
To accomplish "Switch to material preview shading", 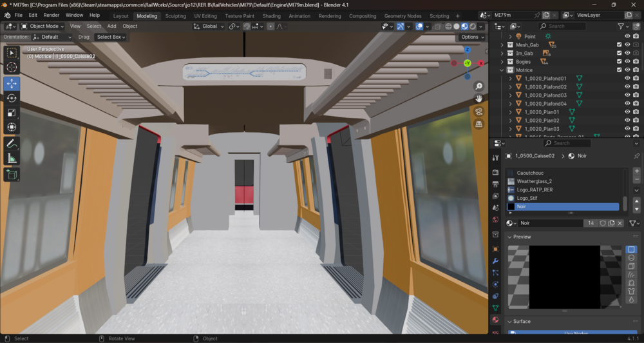I will click(x=464, y=26).
